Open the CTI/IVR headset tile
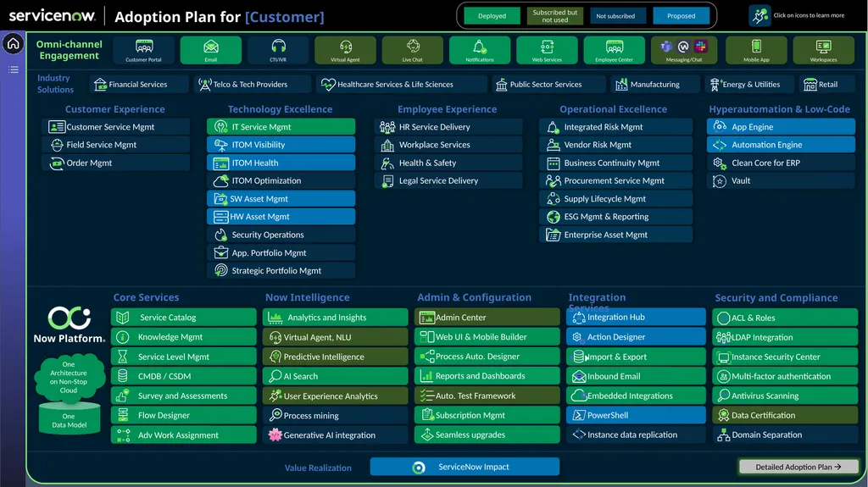Screen dimensions: 868x487 278,50
